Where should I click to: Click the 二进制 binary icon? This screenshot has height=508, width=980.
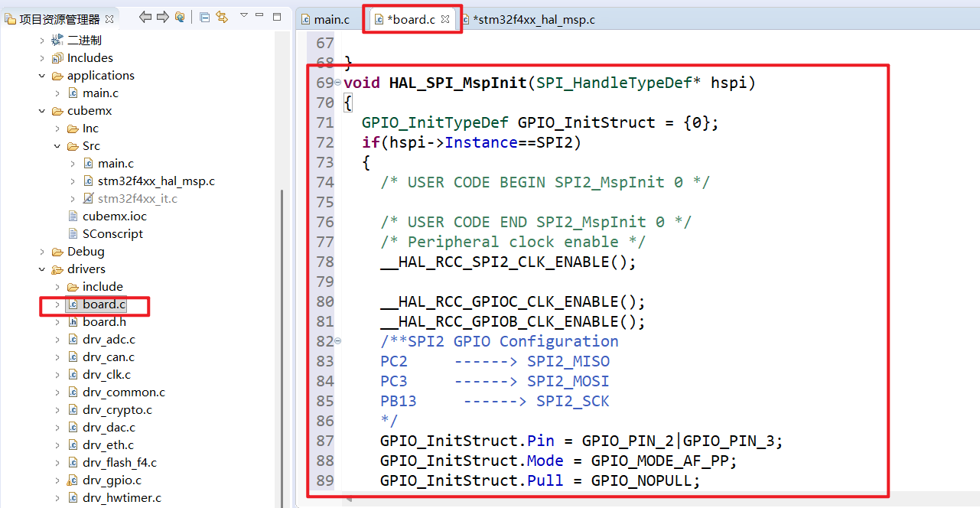(57, 41)
